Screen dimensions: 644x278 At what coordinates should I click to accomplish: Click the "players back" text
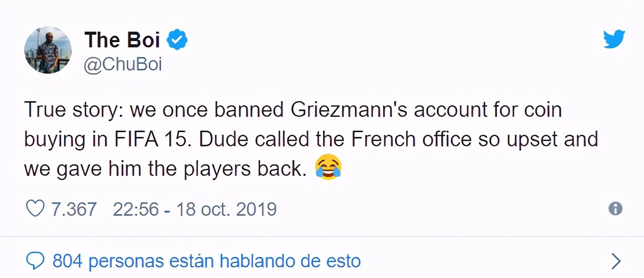tap(249, 168)
